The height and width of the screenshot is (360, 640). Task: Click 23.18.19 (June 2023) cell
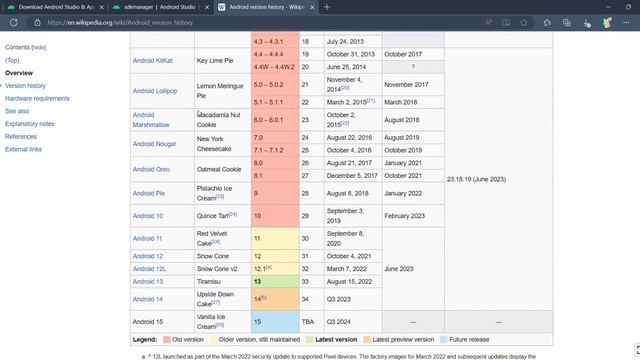pyautogui.click(x=498, y=179)
